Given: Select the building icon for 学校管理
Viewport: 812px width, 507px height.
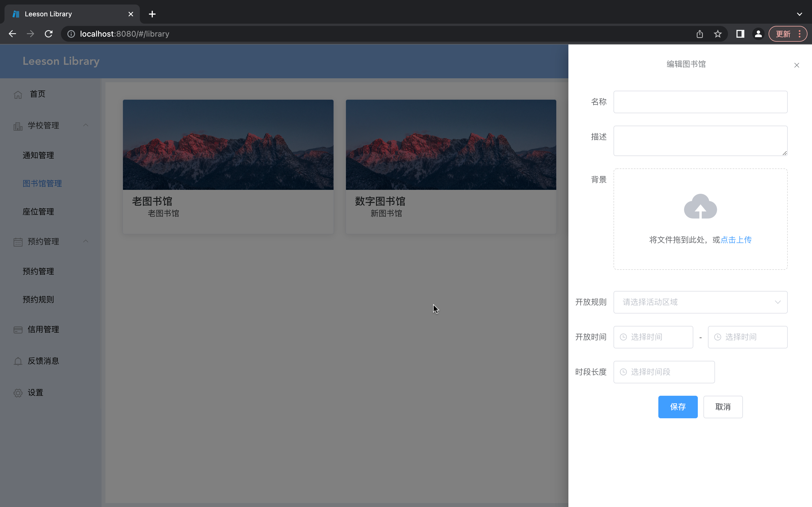Looking at the screenshot, I should 18,126.
